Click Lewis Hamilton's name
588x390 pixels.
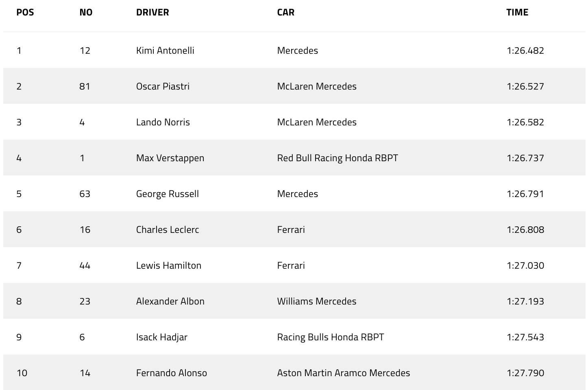(x=169, y=265)
